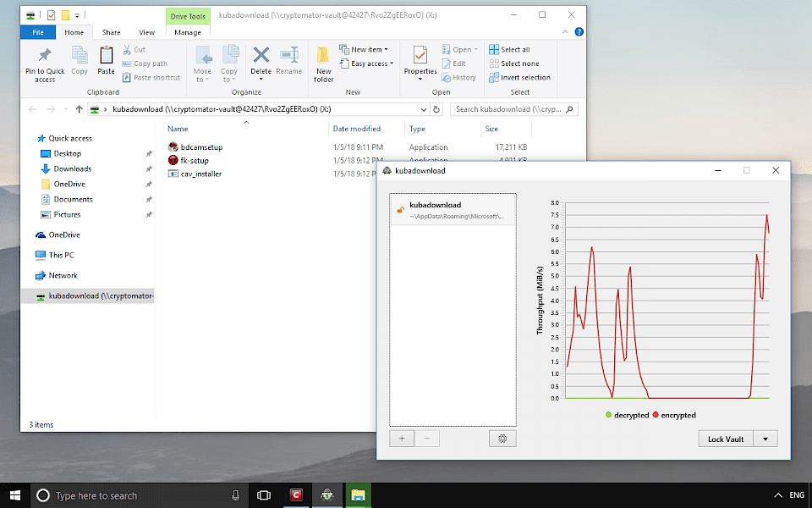812x508 pixels.
Task: Switch to the Manage tab
Action: (x=188, y=32)
